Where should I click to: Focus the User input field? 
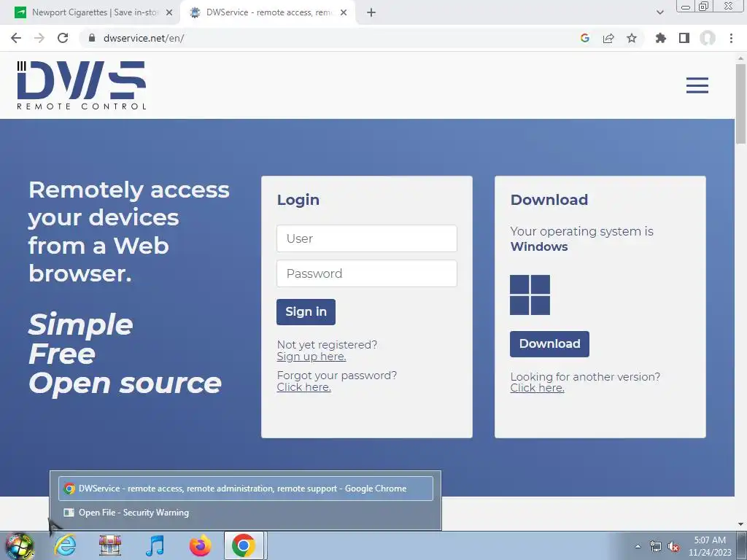click(367, 238)
